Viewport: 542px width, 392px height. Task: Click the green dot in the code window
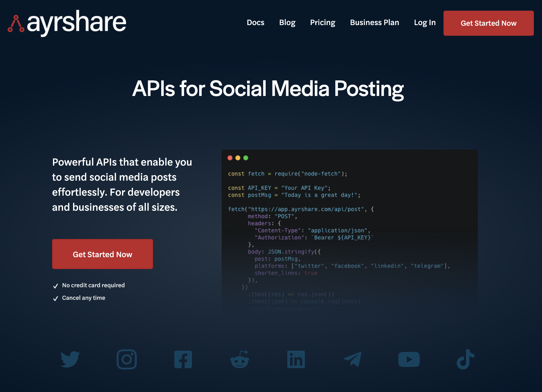pyautogui.click(x=246, y=158)
